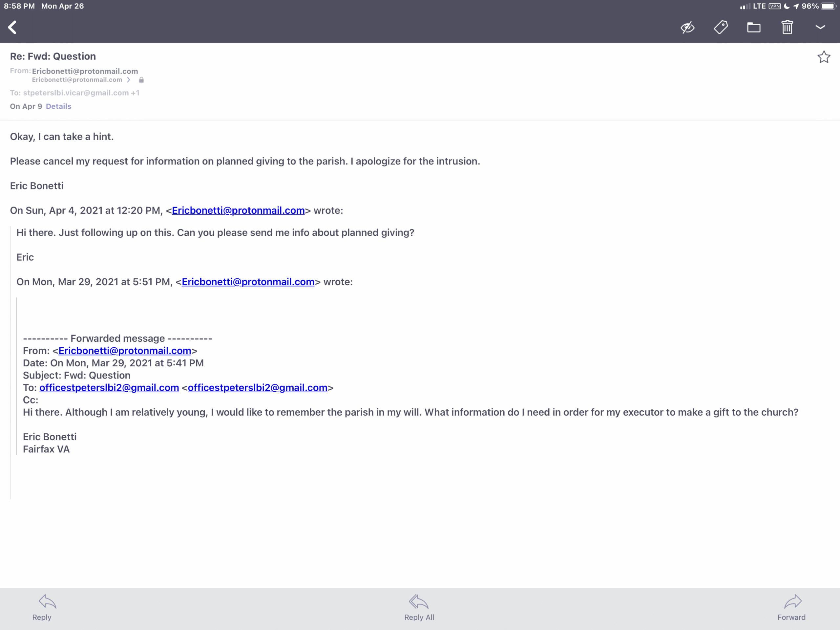
Task: Go back using the top-left arrow
Action: pos(12,27)
